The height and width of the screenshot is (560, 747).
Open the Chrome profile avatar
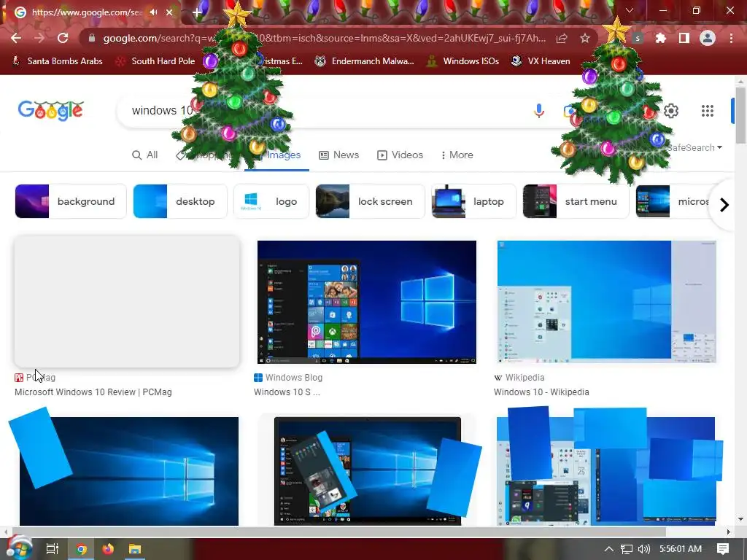tap(708, 38)
